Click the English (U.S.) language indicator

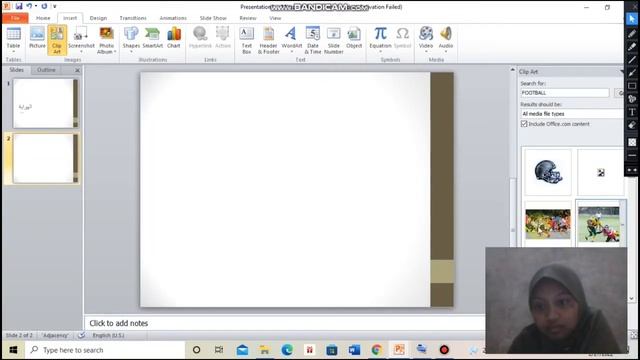pyautogui.click(x=108, y=335)
